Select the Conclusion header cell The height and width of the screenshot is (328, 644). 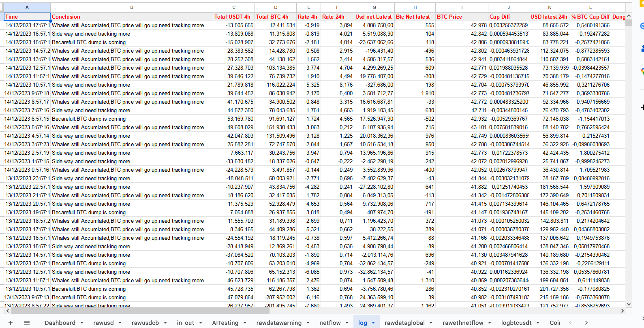point(132,17)
